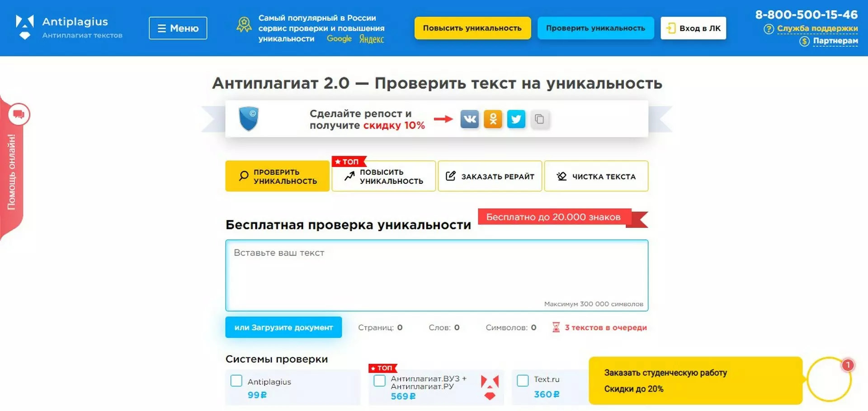Click the blue shield icon
Viewport: 868px width, 411px height.
(248, 118)
